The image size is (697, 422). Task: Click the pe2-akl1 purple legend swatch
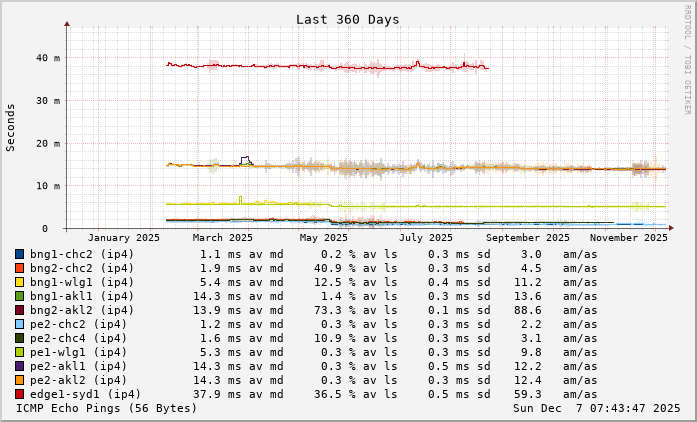[19, 367]
